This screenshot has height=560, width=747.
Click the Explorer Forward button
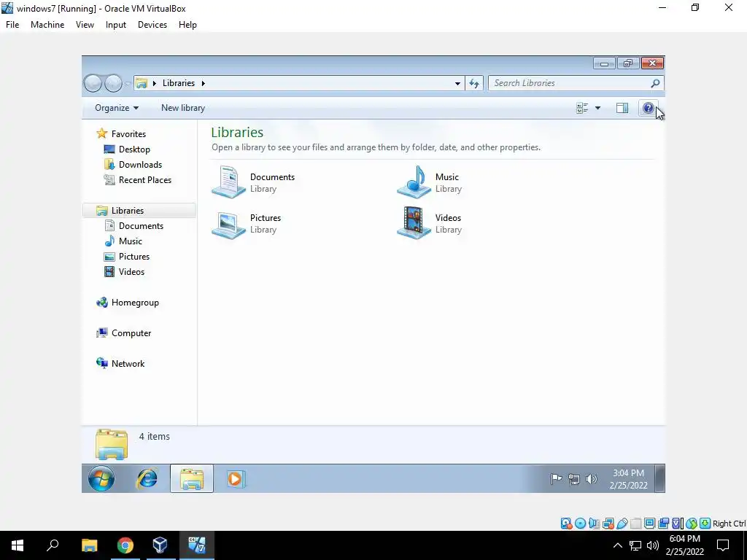click(x=113, y=83)
